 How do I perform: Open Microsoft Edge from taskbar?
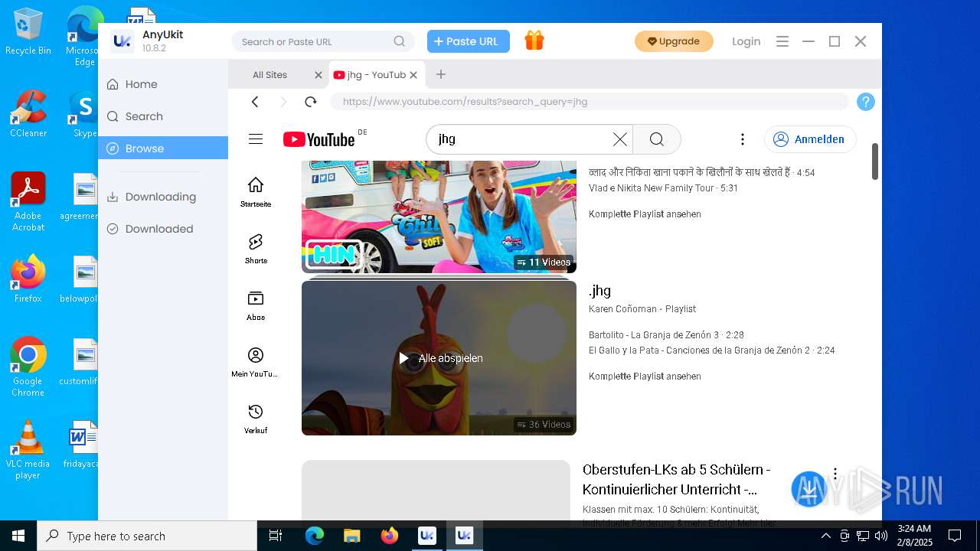(x=315, y=536)
